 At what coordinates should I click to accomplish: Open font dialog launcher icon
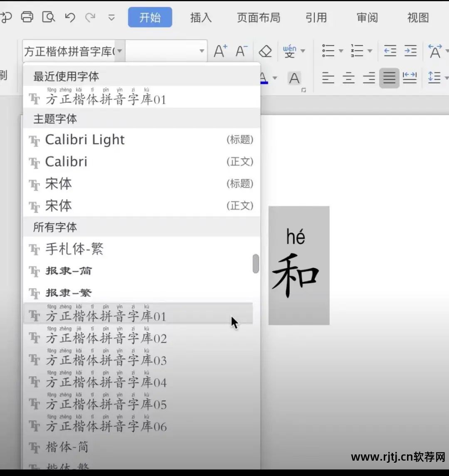303,90
